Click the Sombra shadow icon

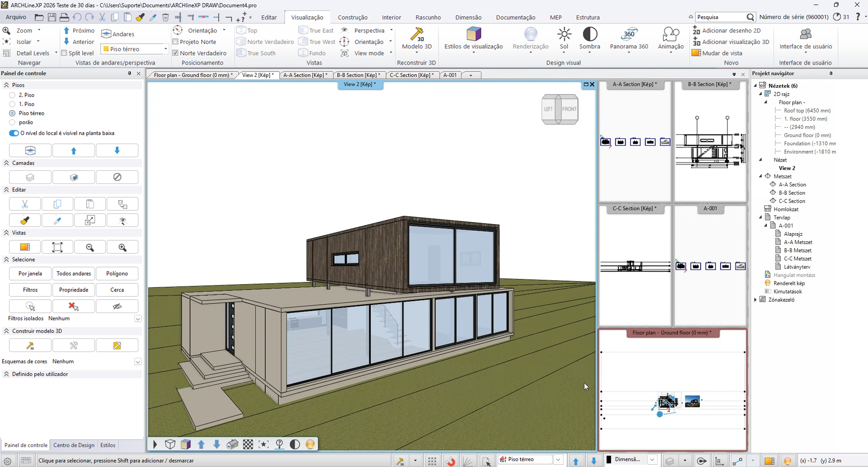(590, 34)
